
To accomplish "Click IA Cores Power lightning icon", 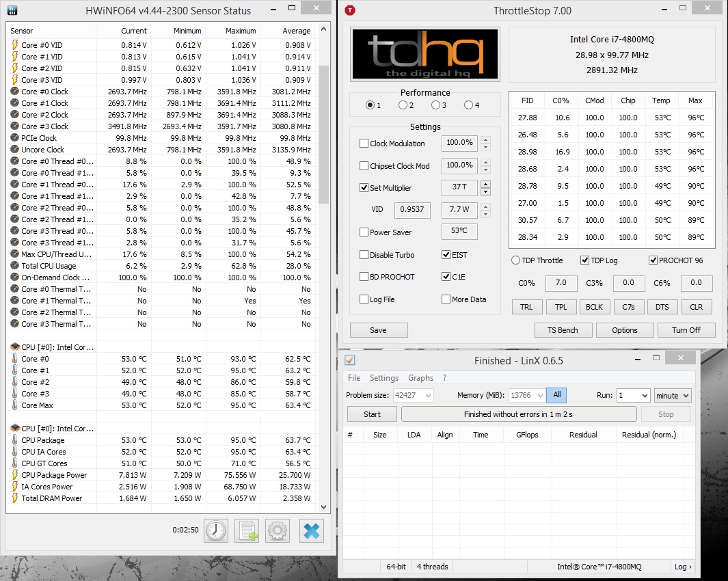I will click(x=15, y=486).
